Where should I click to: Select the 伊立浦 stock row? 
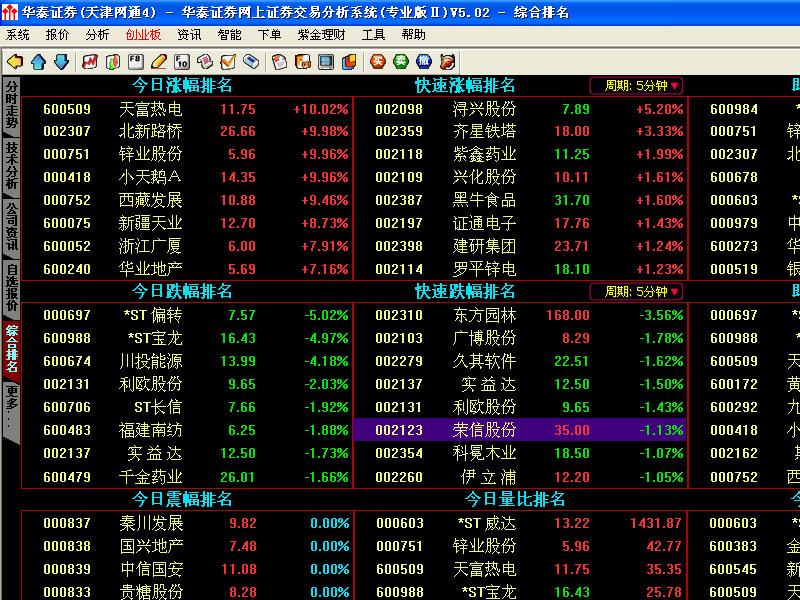520,477
